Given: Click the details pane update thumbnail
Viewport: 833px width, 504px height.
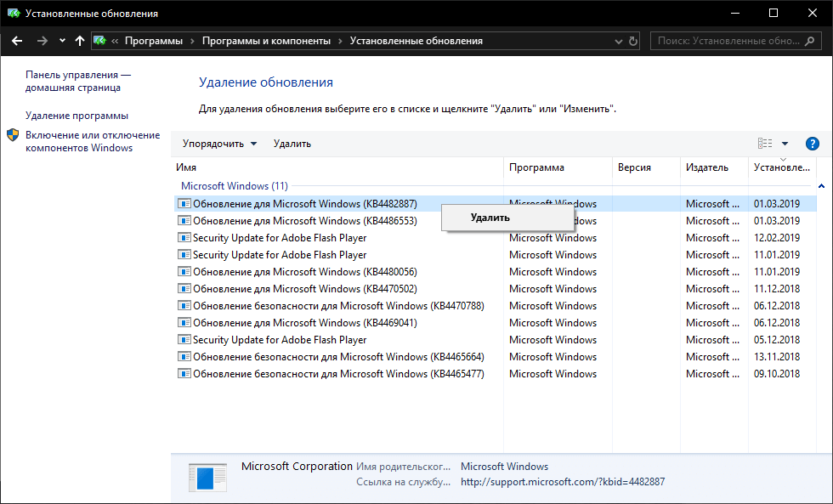Looking at the screenshot, I should 207,478.
